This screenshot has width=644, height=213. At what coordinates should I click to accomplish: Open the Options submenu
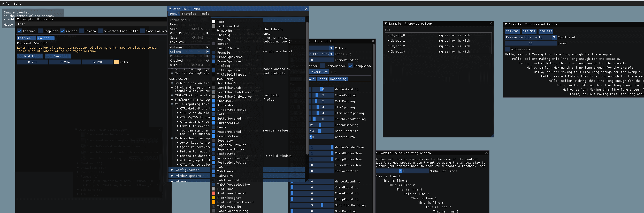tap(189, 47)
